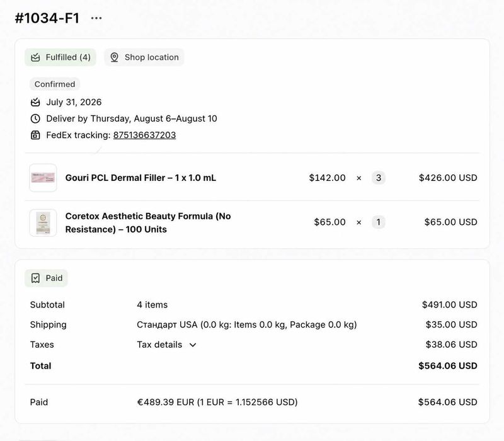Click the Fulfilled (4) status badge
Image resolution: width=504 pixels, height=441 pixels.
point(60,57)
